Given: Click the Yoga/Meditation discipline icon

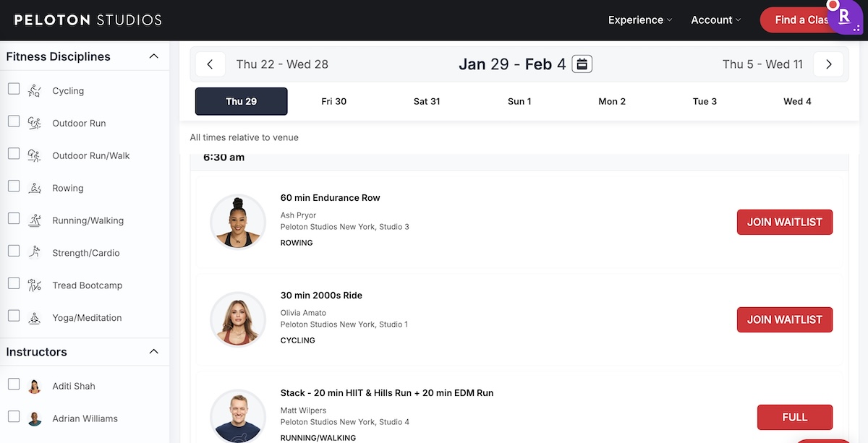Looking at the screenshot, I should coord(34,317).
